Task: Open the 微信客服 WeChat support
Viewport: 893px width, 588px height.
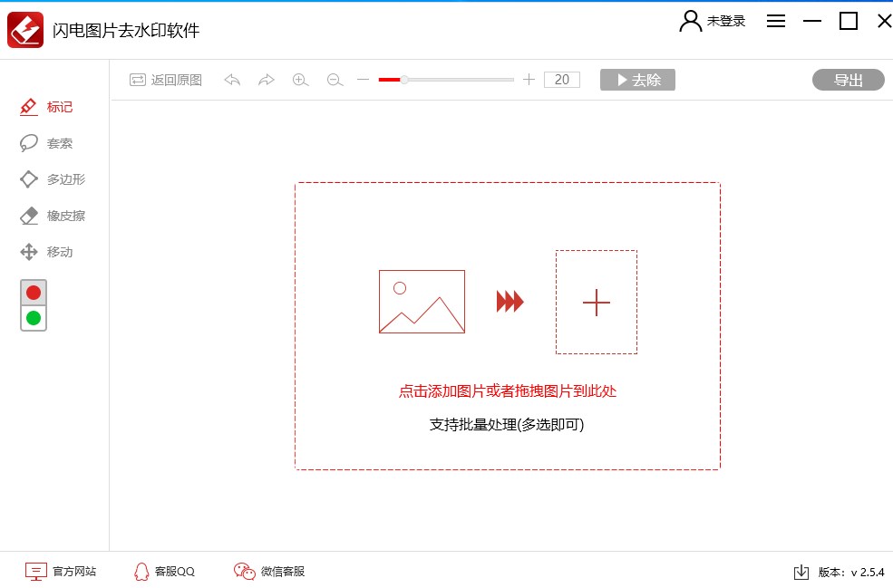Action: pyautogui.click(x=269, y=572)
